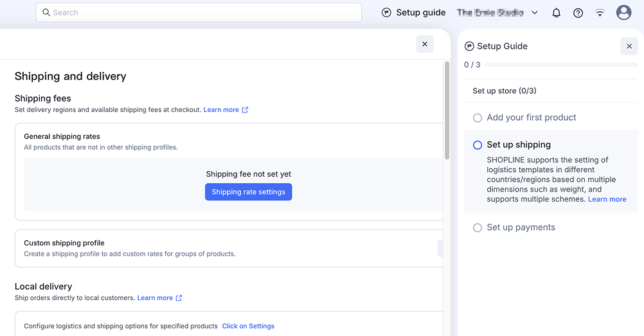The image size is (644, 336).
Task: Click the Wi-Fi signal status icon
Action: click(600, 13)
